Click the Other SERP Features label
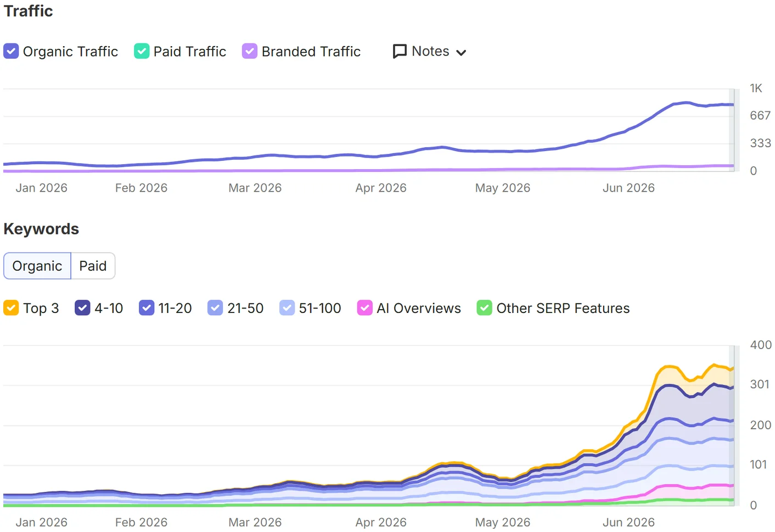 (x=563, y=309)
